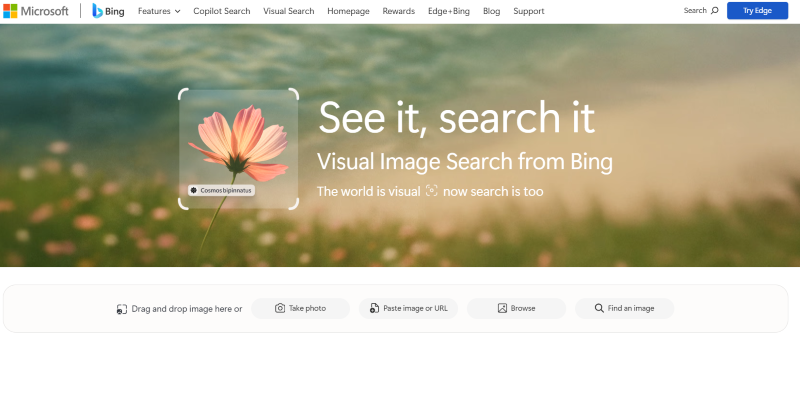The height and width of the screenshot is (401, 800).
Task: Go to Visual Search nav item
Action: click(x=289, y=11)
